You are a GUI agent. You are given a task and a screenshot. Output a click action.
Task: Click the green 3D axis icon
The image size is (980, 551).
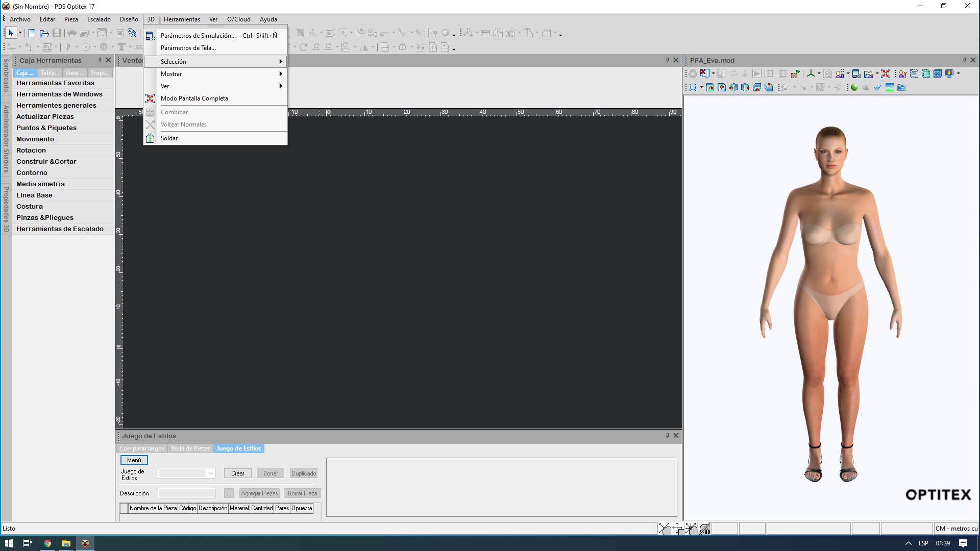[810, 73]
